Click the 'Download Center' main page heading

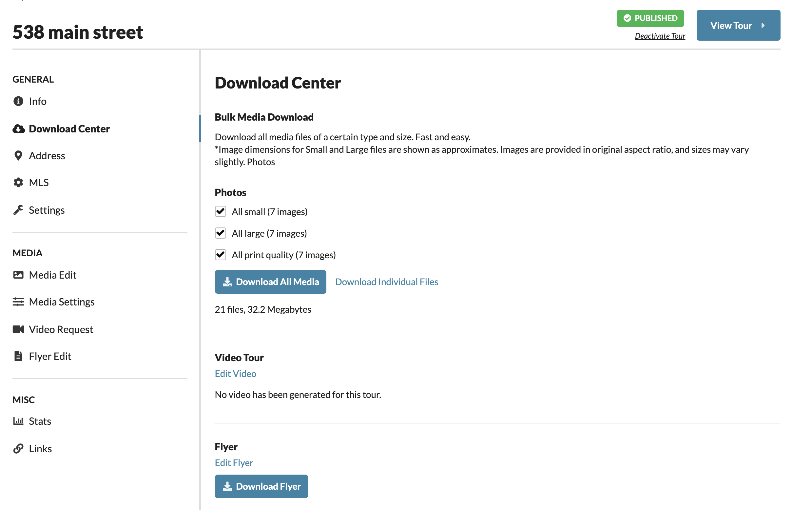pyautogui.click(x=278, y=83)
